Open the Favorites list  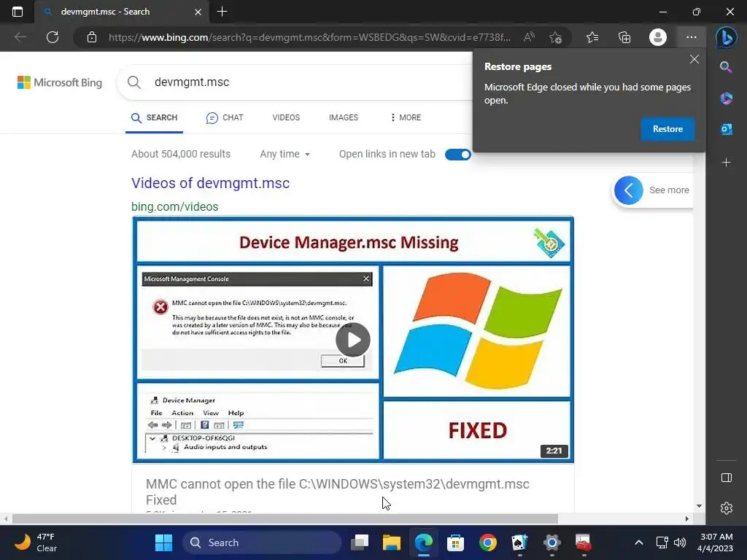pos(592,37)
